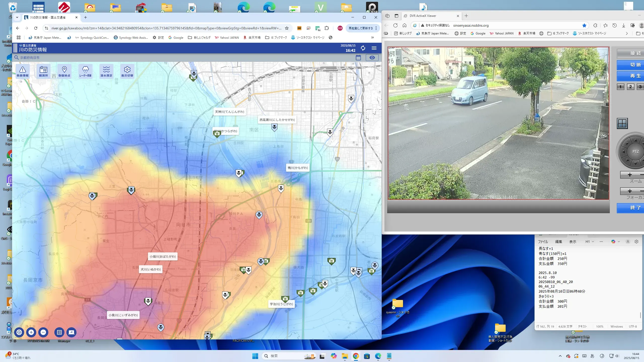Click the 観測所 observation station icon

43,71
